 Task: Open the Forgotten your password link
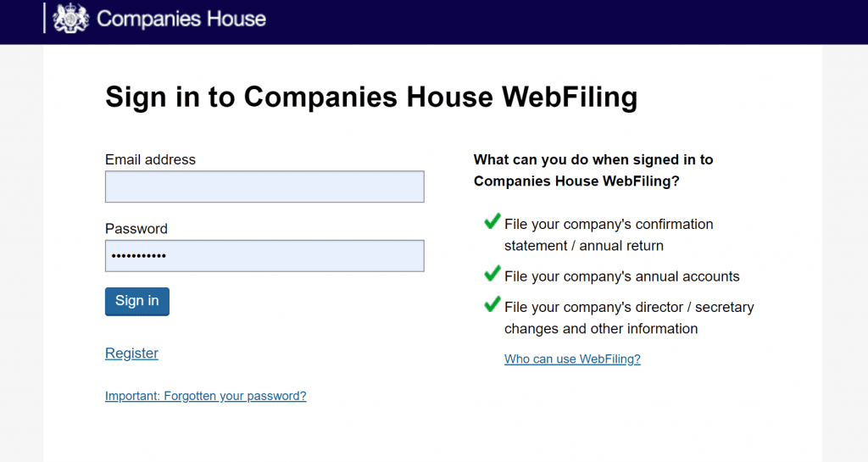205,396
